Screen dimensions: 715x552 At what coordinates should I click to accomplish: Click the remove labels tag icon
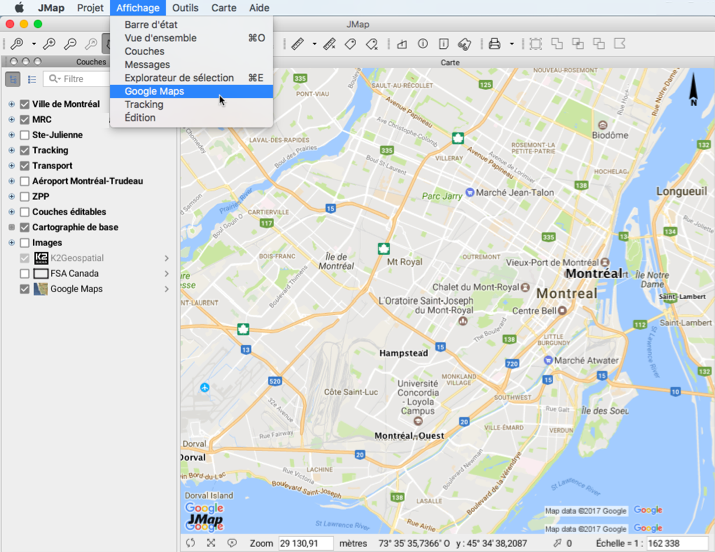[372, 44]
